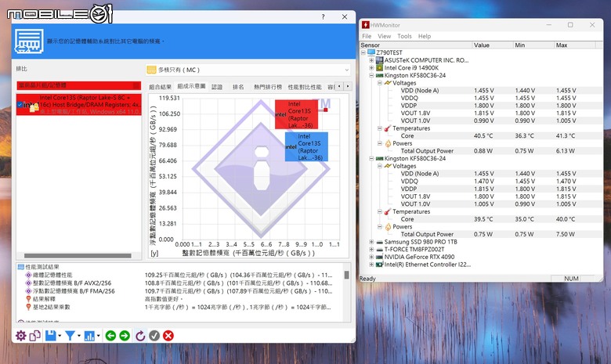Click the Min column header in HWMonitor
Viewport: 611px width, 364px height.
pyautogui.click(x=533, y=45)
